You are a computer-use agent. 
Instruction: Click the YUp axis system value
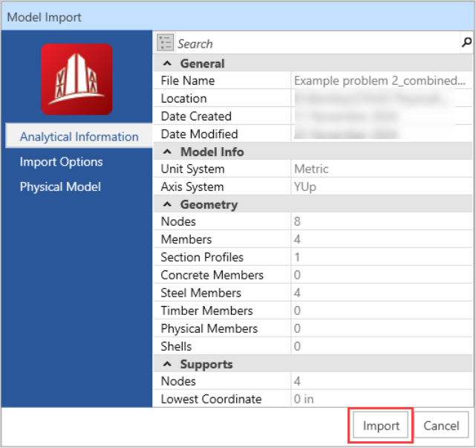coord(304,186)
